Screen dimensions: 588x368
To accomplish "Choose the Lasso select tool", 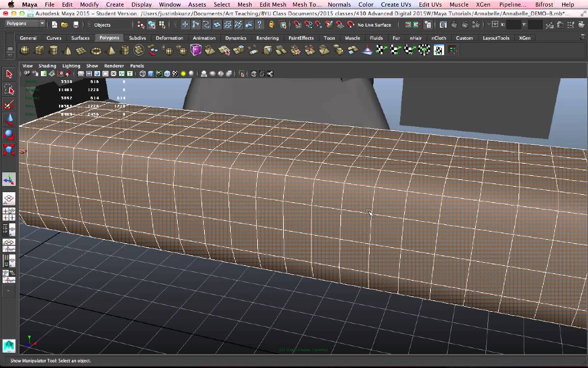I will click(x=9, y=89).
